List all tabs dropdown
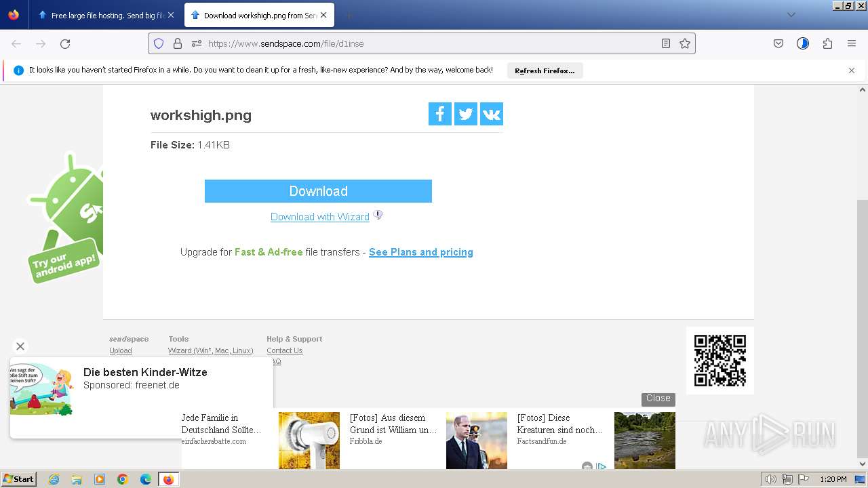Image resolution: width=868 pixels, height=488 pixels. click(791, 15)
